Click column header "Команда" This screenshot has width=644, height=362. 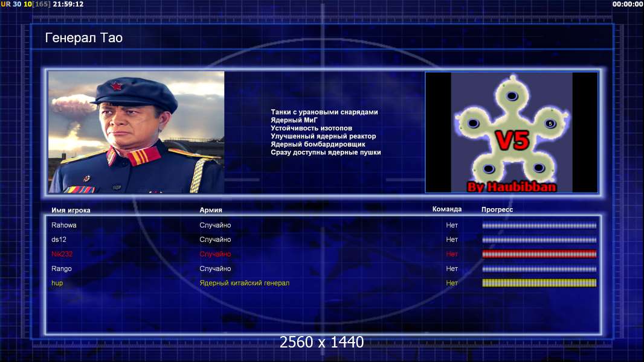447,209
